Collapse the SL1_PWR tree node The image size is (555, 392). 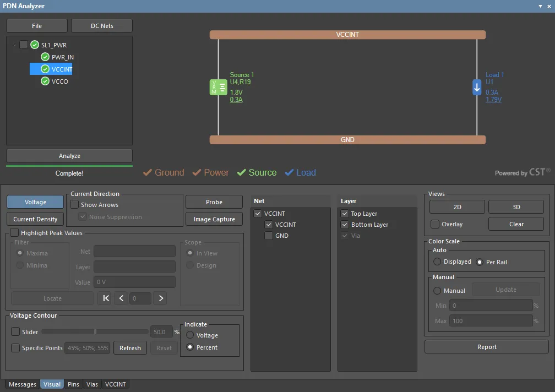tap(14, 45)
